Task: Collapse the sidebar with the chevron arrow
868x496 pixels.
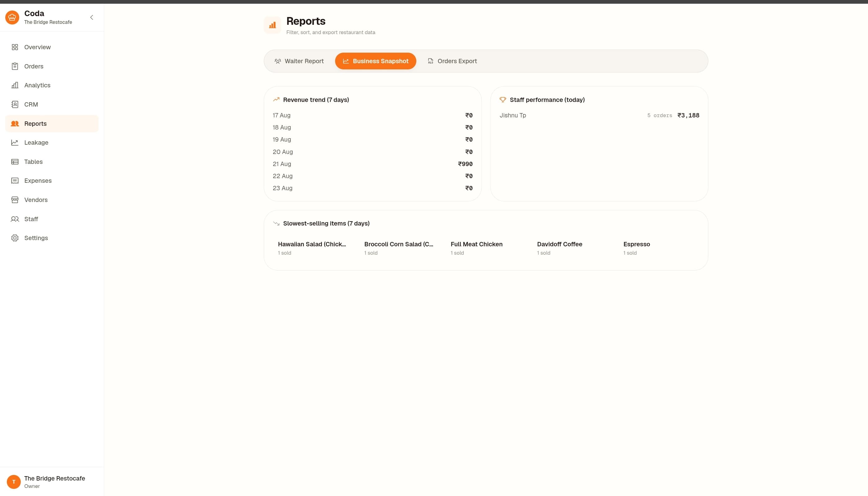Action: (x=92, y=17)
